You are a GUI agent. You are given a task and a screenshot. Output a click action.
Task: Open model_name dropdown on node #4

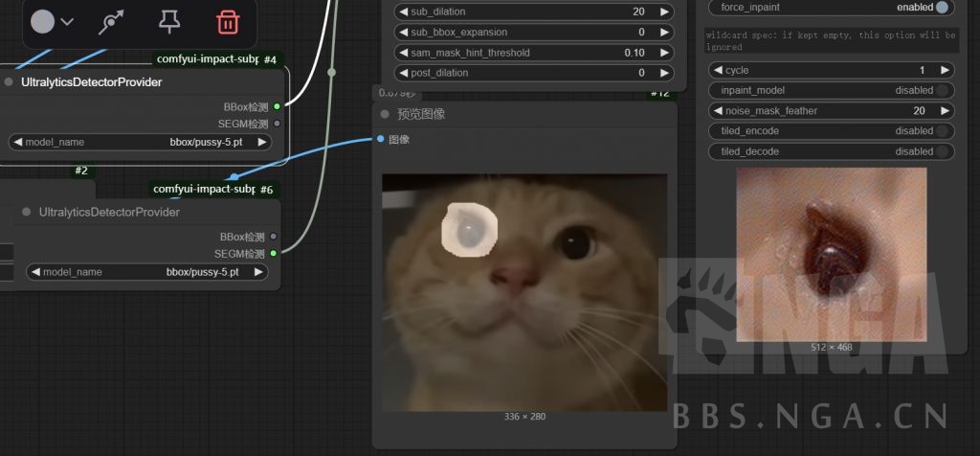[139, 142]
